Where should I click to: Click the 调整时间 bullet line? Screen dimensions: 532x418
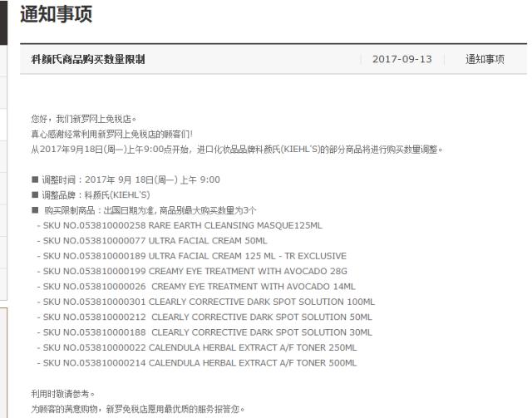click(126, 179)
